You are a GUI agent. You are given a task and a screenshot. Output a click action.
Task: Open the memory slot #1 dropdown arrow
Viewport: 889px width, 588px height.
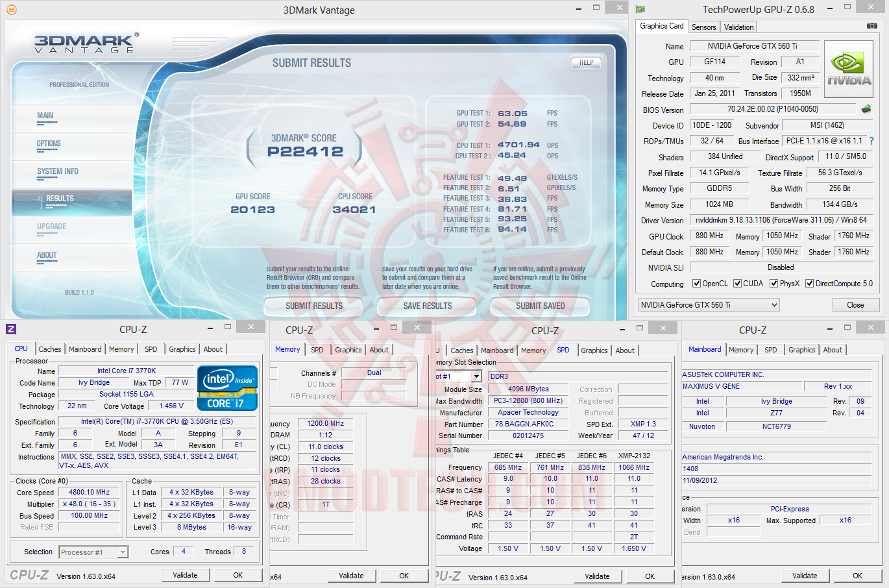(x=477, y=376)
